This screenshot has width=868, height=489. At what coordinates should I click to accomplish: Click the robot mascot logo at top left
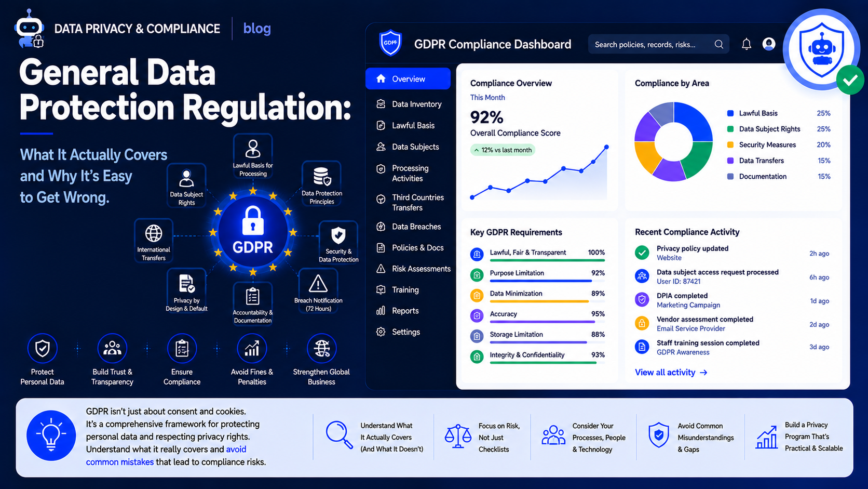click(30, 29)
